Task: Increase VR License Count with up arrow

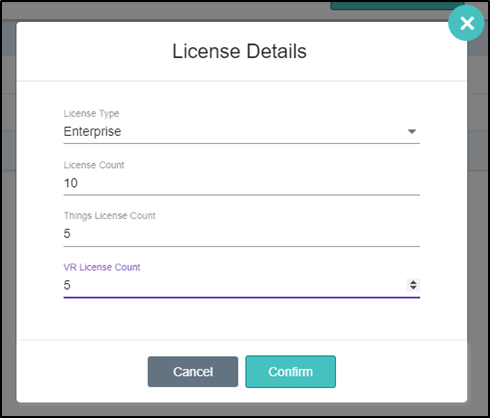Action: [413, 282]
